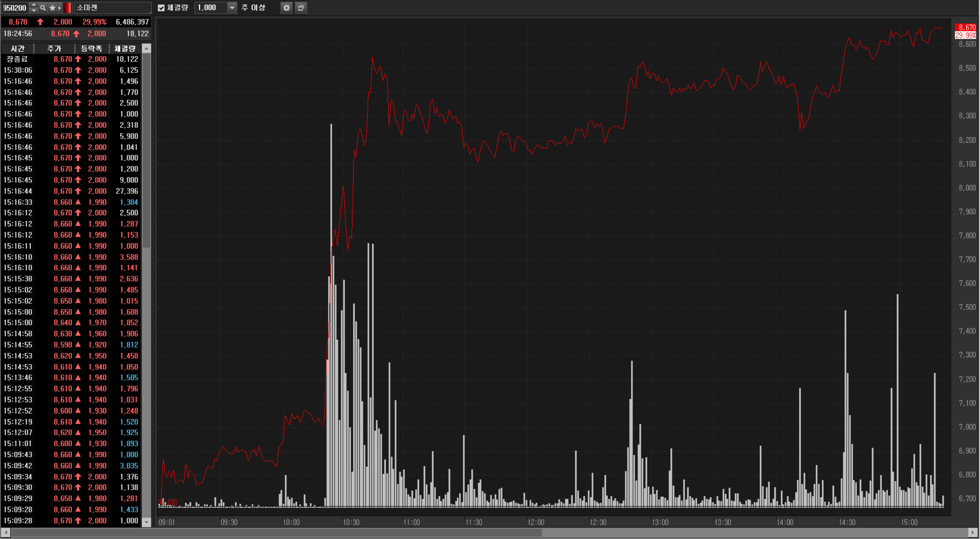980x539 pixels.
Task: Click the 소마젠 stock name field
Action: (112, 8)
